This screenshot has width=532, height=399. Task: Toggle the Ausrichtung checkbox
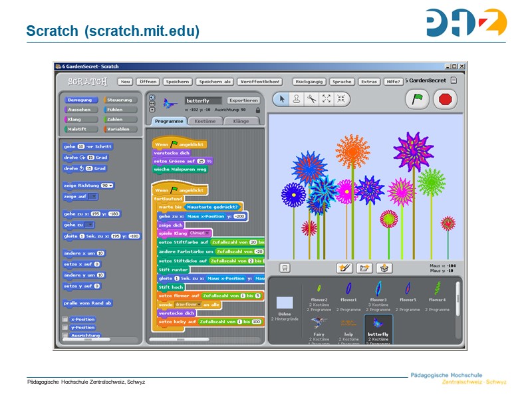65,335
